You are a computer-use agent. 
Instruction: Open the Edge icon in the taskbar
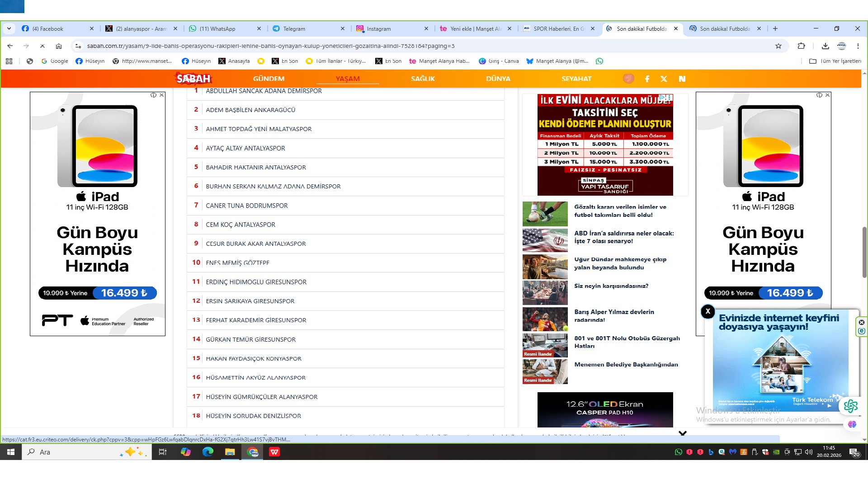(x=208, y=452)
